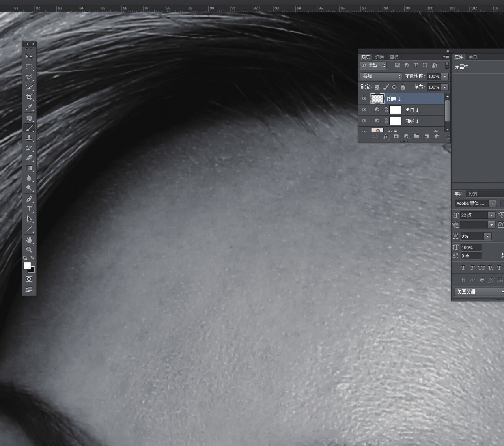
Task: Select the Zoom tool
Action: (29, 250)
